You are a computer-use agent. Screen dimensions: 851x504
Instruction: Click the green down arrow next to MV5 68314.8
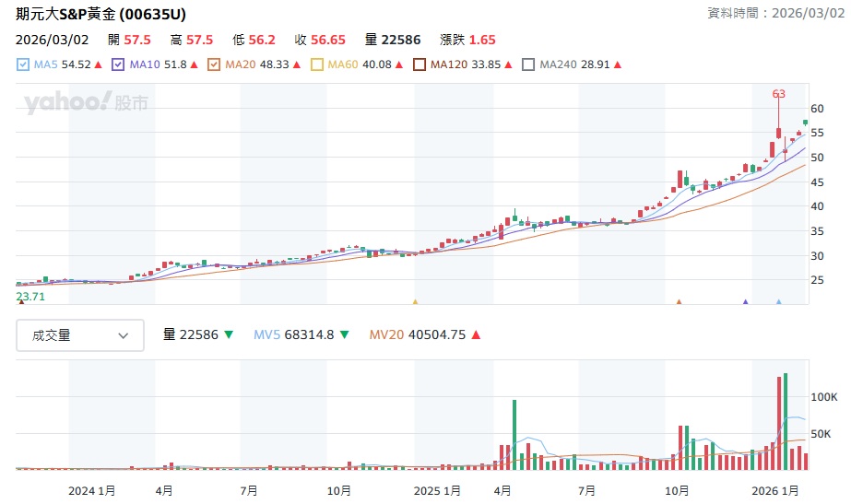[345, 335]
